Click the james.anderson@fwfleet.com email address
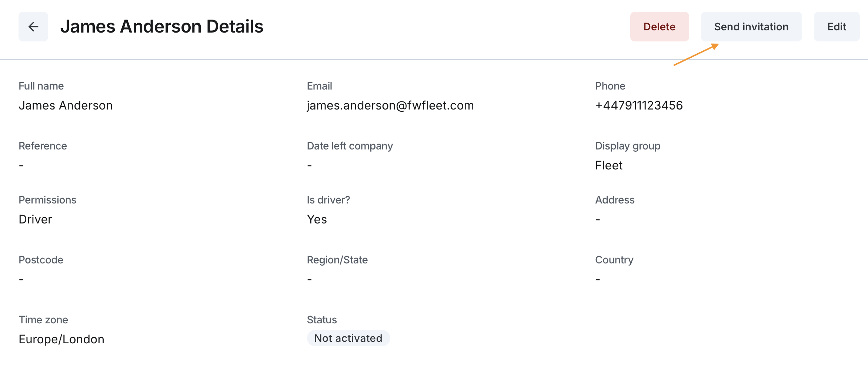868x367 pixels. 390,105
